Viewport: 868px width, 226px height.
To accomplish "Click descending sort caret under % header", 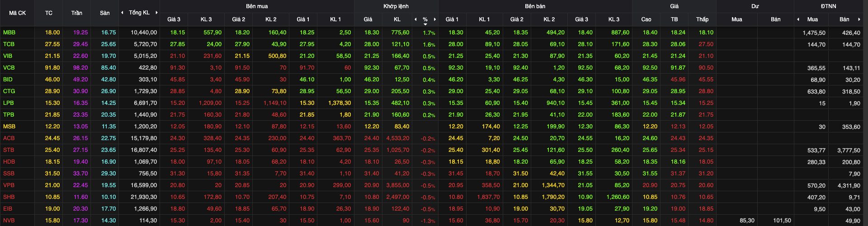I will pyautogui.click(x=425, y=24).
